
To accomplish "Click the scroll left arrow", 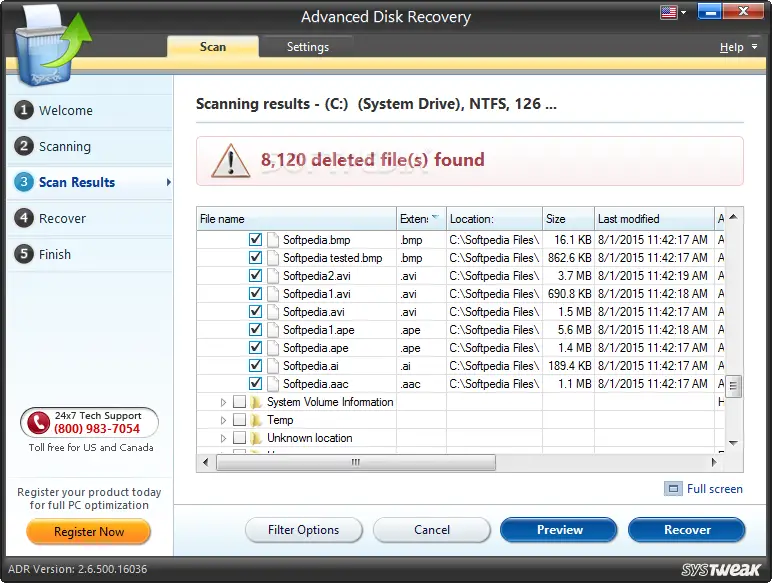I will click(206, 462).
